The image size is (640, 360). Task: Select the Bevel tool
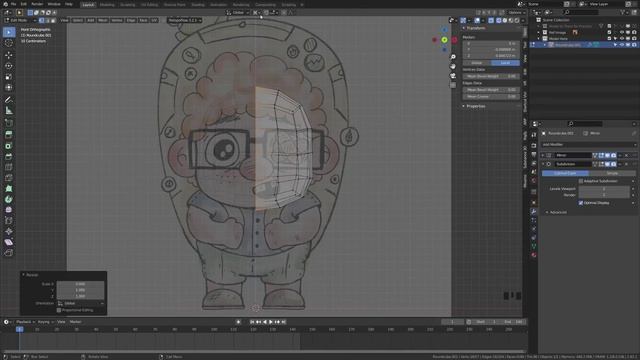click(9, 156)
